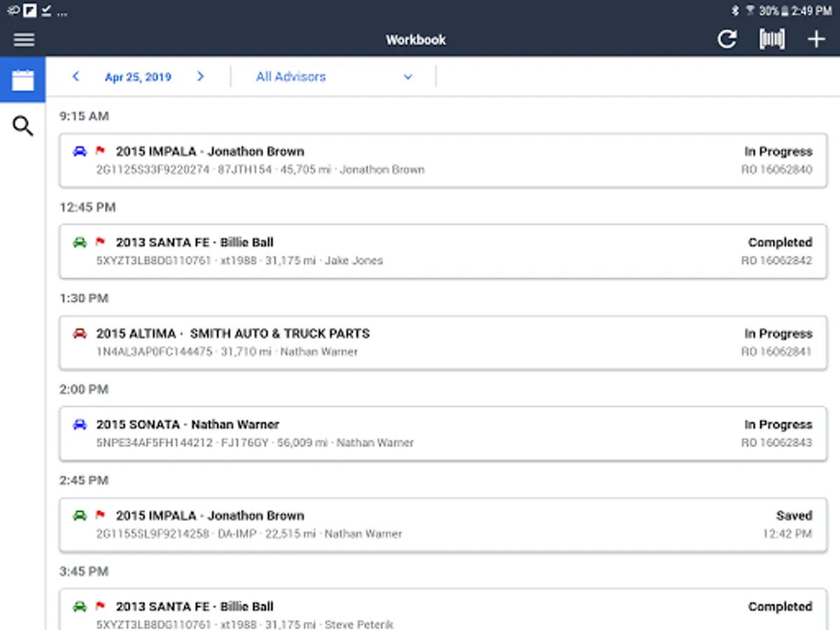Viewport: 840px width, 630px height.
Task: Select RO 16062840 number
Action: 777,169
